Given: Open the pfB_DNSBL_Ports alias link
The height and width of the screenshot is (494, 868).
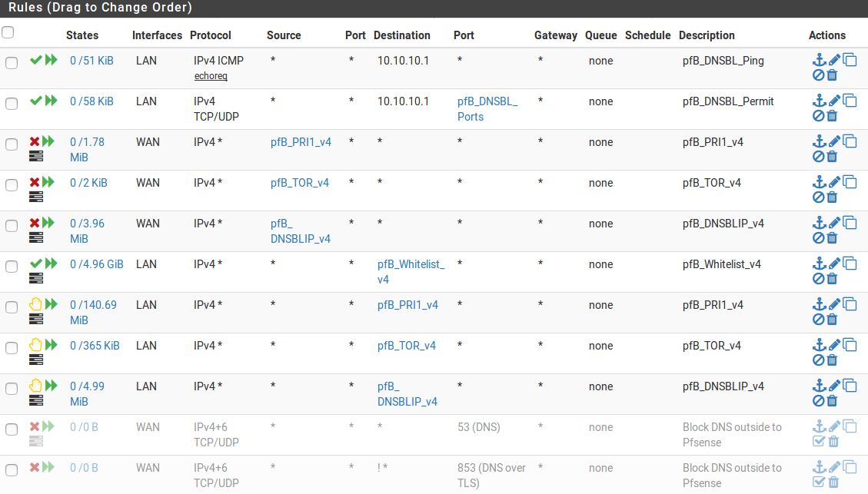Looking at the screenshot, I should (x=487, y=109).
